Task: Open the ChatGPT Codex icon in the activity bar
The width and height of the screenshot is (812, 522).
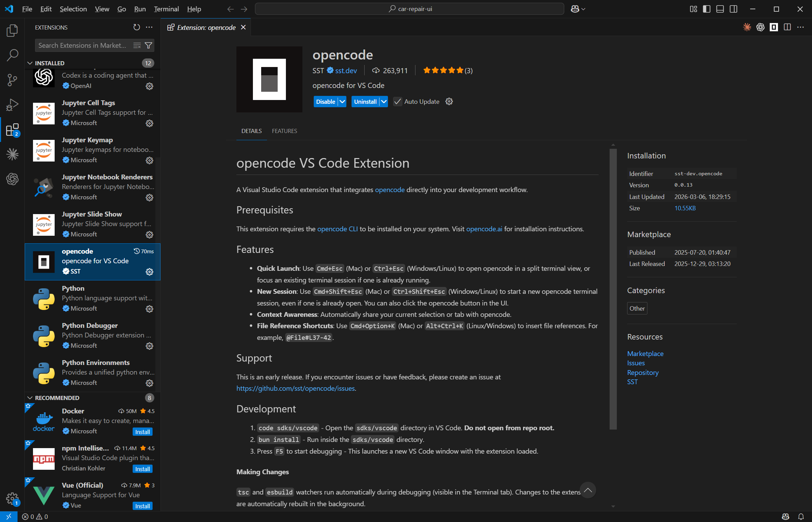Action: (x=12, y=179)
